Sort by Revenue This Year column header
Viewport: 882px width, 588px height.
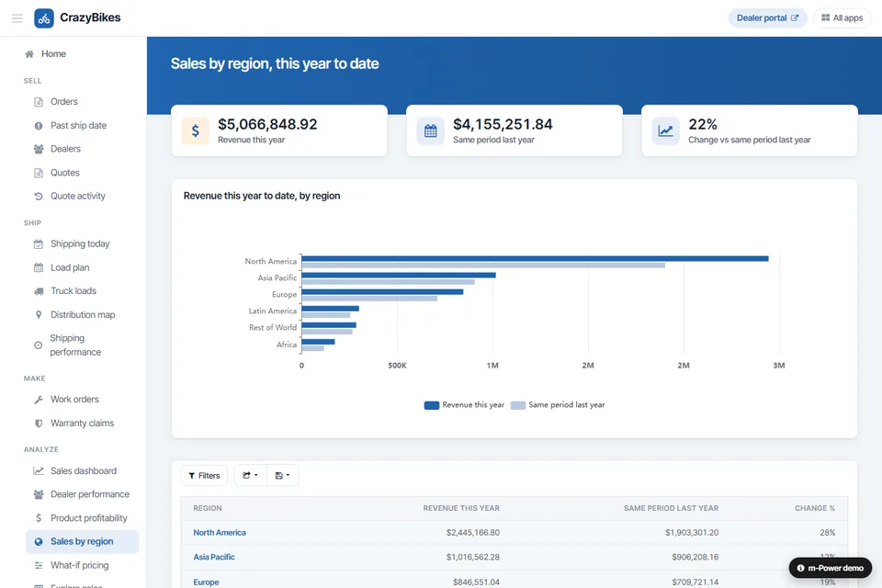(x=461, y=508)
